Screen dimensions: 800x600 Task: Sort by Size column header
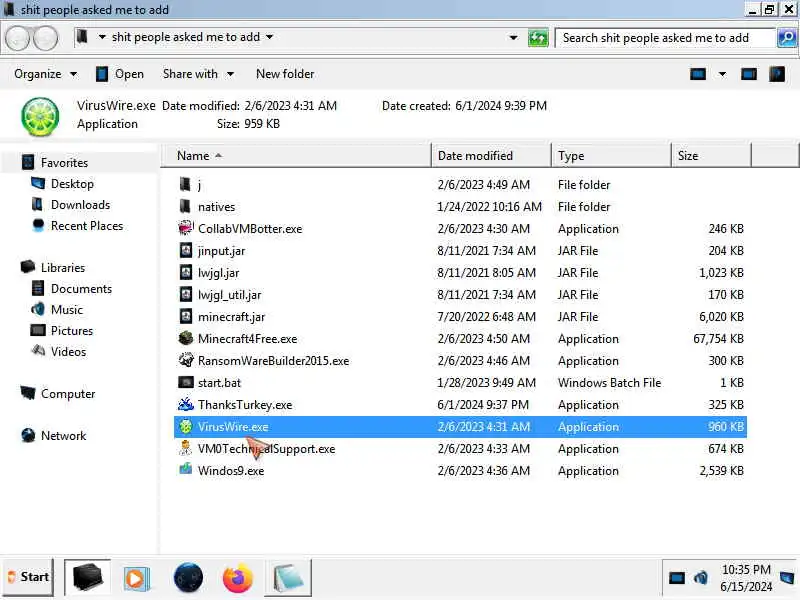711,156
